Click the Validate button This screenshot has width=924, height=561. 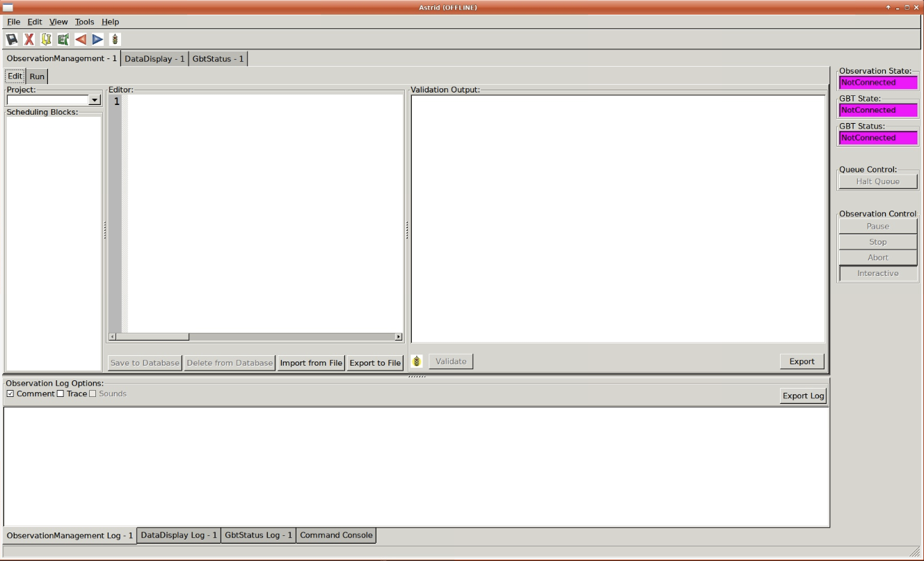[x=451, y=361]
